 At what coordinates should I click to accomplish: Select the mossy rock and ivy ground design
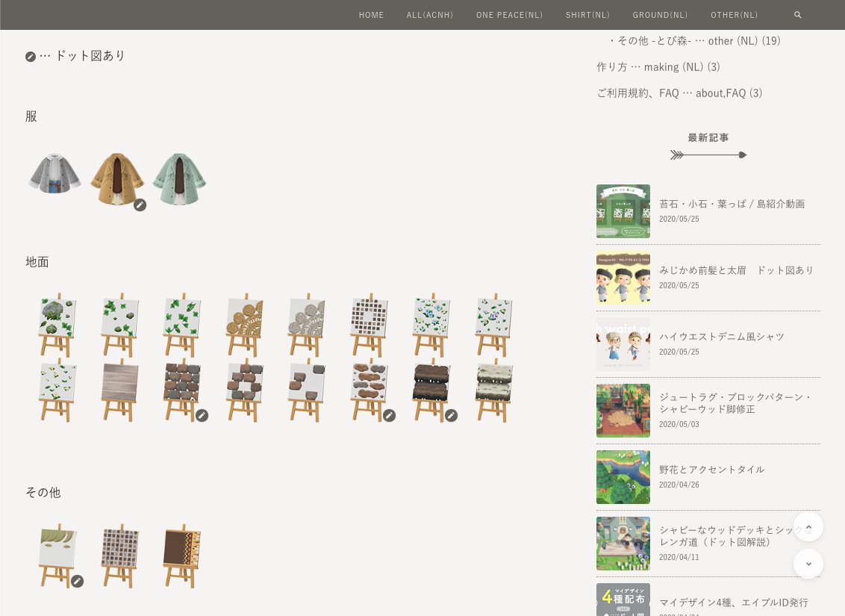tap(57, 325)
